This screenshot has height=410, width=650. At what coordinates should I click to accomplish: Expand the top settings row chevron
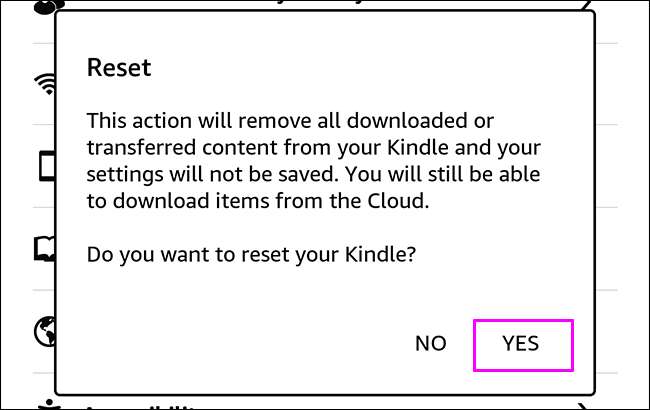coord(588,5)
